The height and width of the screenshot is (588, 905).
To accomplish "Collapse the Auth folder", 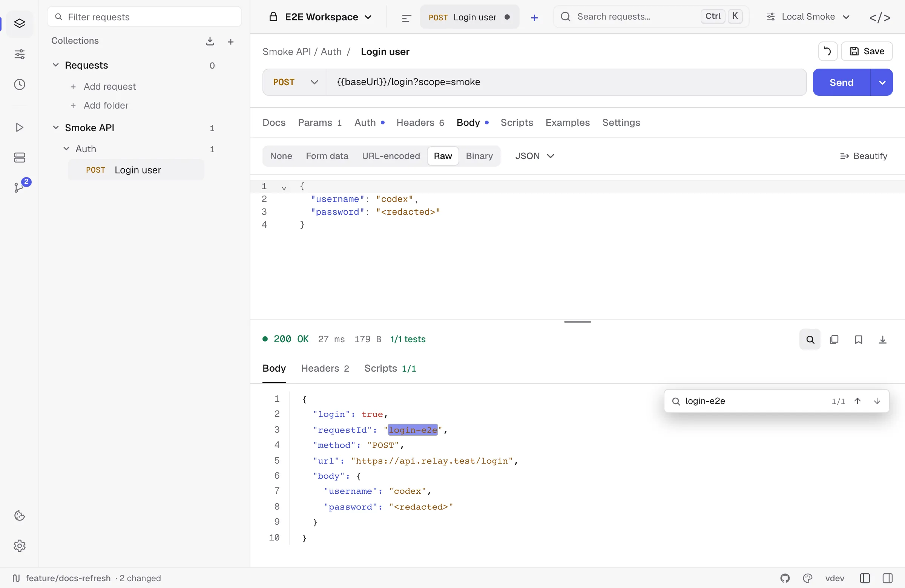I will [x=66, y=149].
